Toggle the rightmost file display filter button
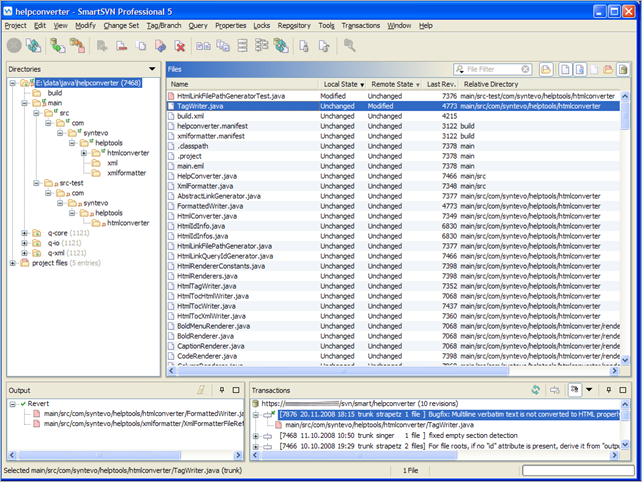Screen dimensions: 642x482 (625, 69)
